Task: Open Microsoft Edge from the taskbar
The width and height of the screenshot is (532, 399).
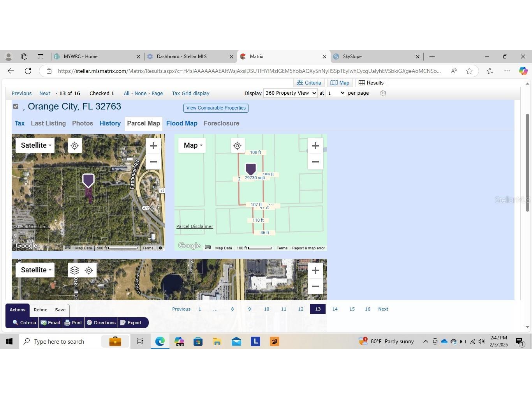Action: point(160,342)
